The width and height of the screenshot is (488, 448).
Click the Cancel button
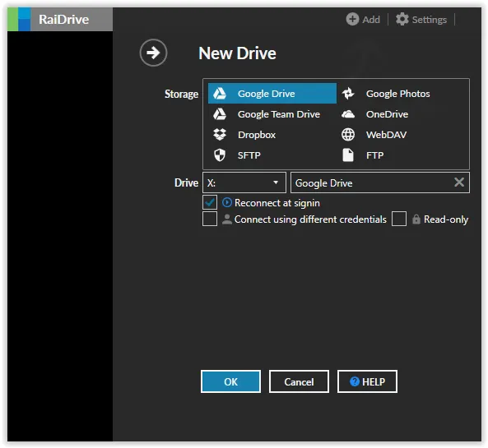299,381
